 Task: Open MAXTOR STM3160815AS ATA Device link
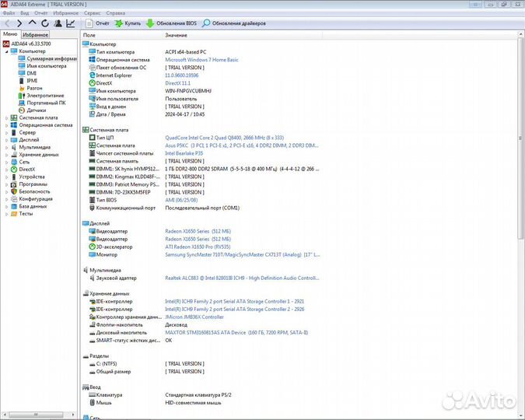tap(236, 333)
